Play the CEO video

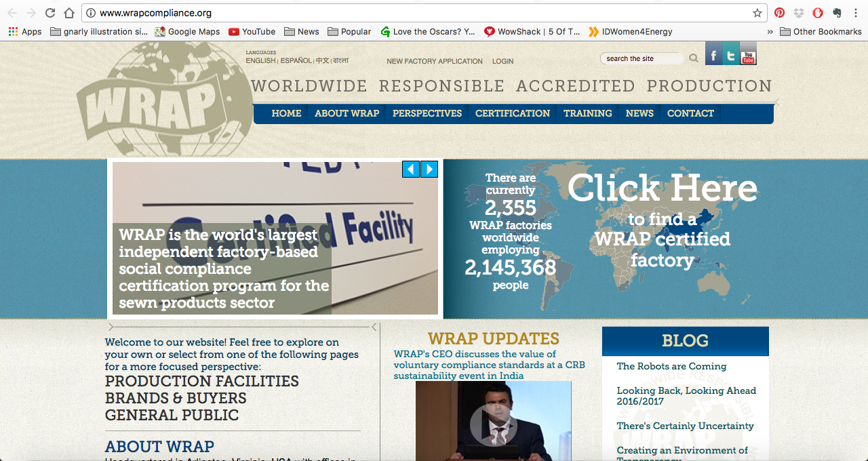click(494, 425)
